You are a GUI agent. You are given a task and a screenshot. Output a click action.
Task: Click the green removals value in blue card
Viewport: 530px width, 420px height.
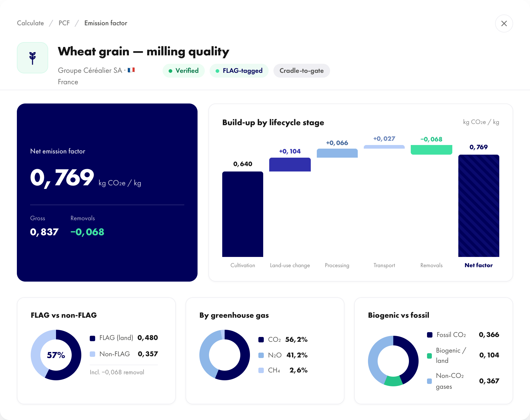click(x=87, y=232)
